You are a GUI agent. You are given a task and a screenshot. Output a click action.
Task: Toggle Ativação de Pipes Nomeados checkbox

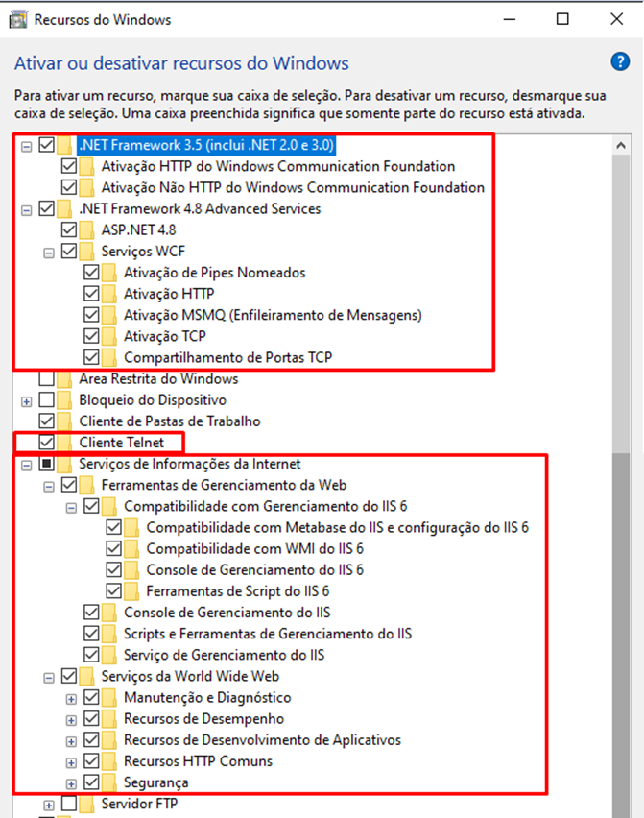point(91,273)
